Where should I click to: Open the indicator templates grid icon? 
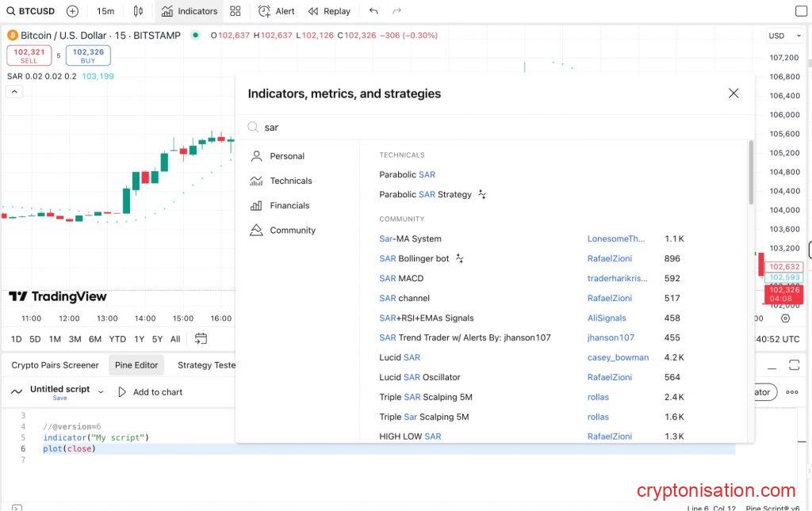[x=235, y=11]
